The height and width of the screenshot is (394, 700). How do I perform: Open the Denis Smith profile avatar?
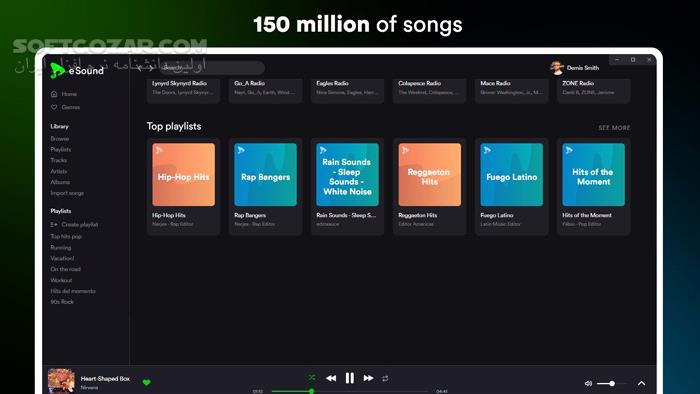point(556,68)
